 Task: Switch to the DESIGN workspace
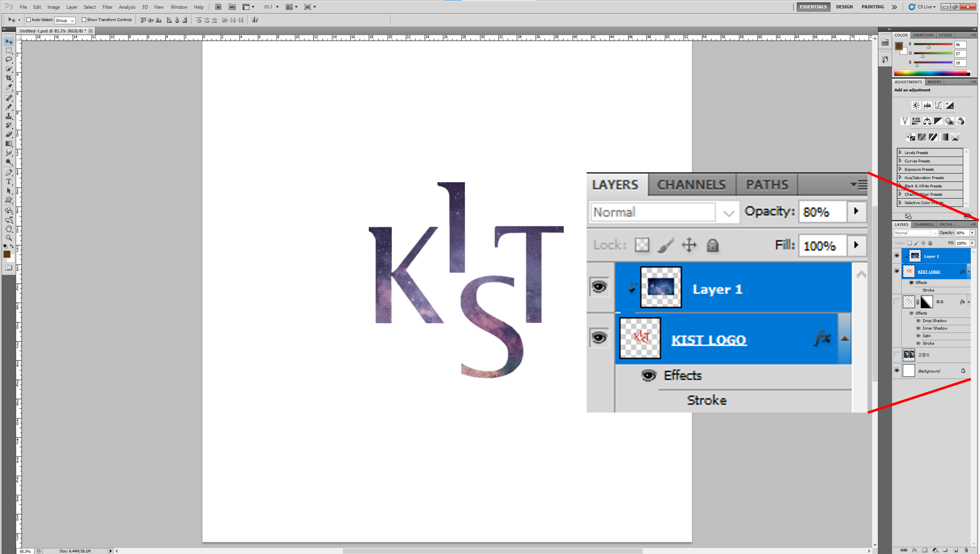tap(844, 7)
